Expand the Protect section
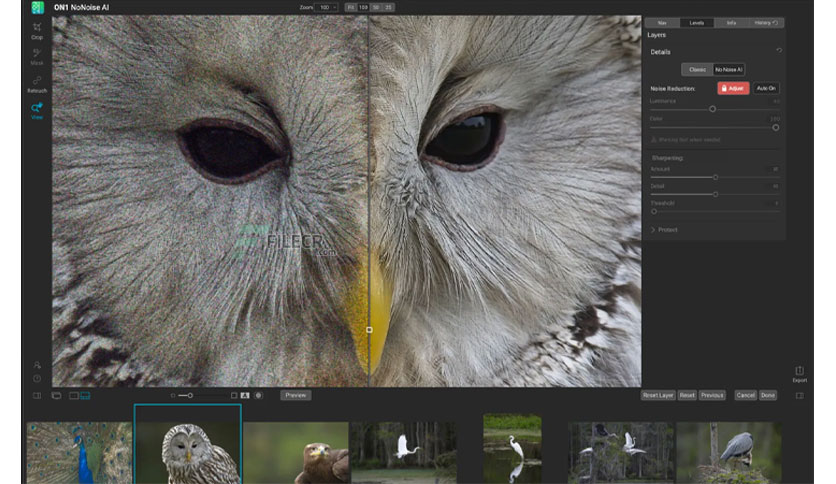The width and height of the screenshot is (836, 484). click(664, 230)
